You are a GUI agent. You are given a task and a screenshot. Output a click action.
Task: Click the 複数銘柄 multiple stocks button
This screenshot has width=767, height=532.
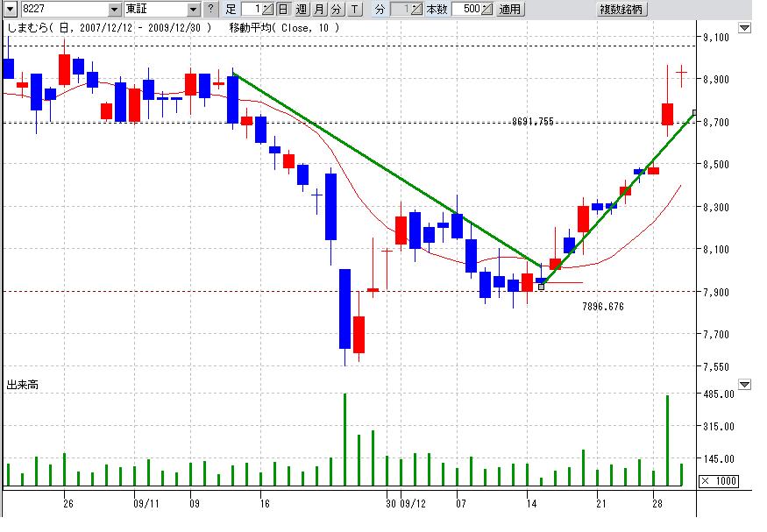coord(622,10)
